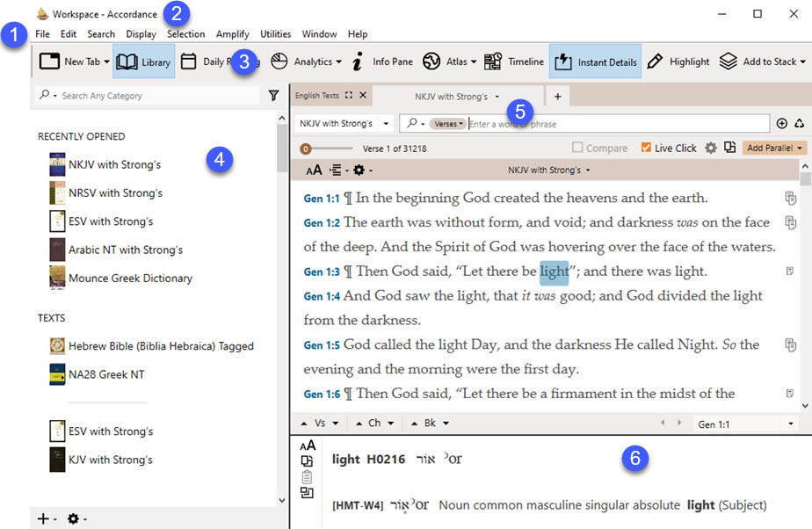Expand the Analytics dropdown arrow

338,62
